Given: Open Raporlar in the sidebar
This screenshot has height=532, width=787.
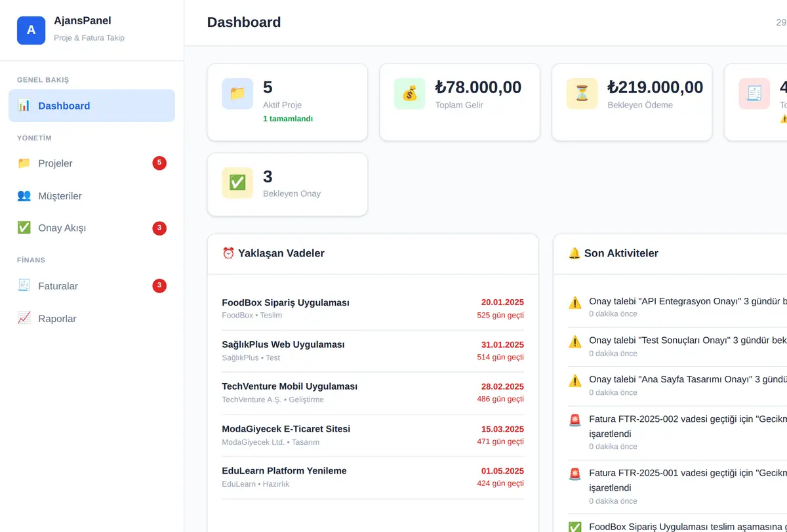Looking at the screenshot, I should pyautogui.click(x=92, y=318).
